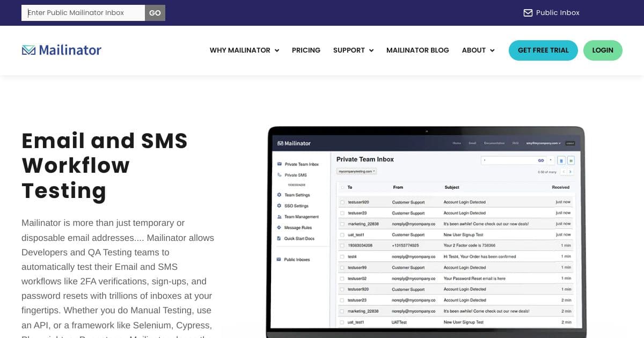Click the GET FREE TRIAL button
This screenshot has width=644, height=338.
coord(543,50)
